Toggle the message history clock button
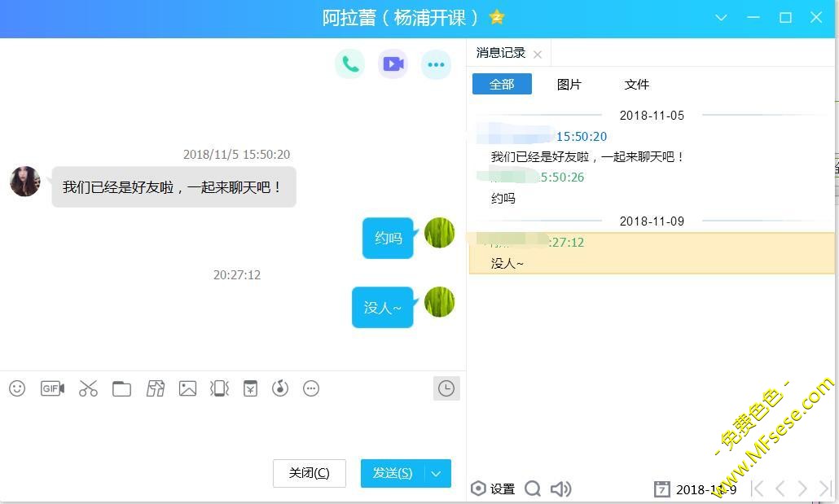 click(446, 388)
